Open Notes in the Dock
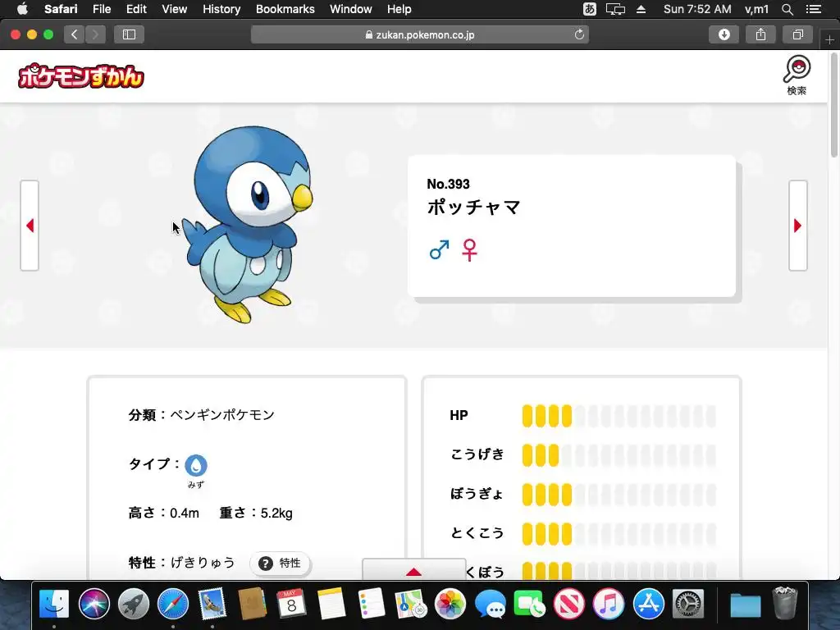 click(331, 604)
